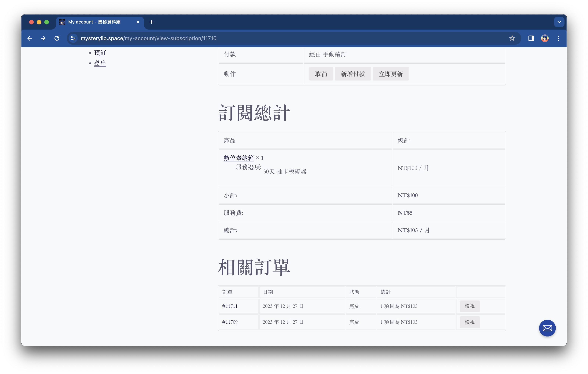This screenshot has height=374, width=588.
Task: Toggle the browser side panel icon
Action: (x=531, y=38)
